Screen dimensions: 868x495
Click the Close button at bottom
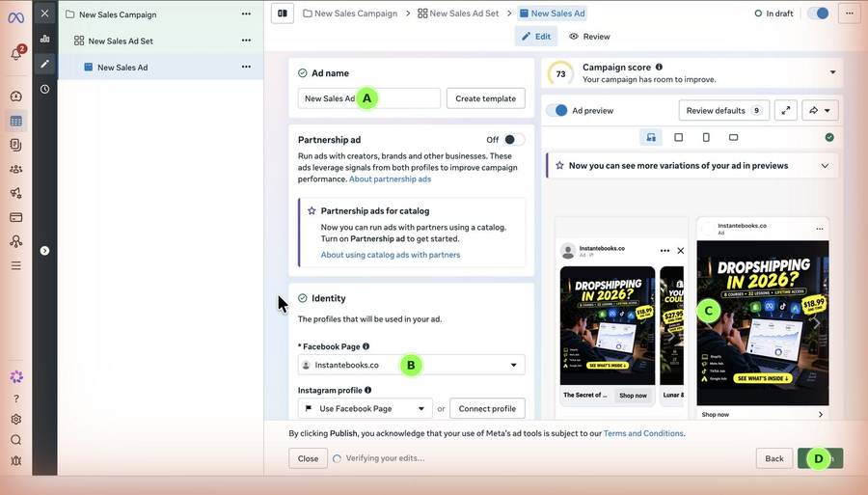coord(308,458)
